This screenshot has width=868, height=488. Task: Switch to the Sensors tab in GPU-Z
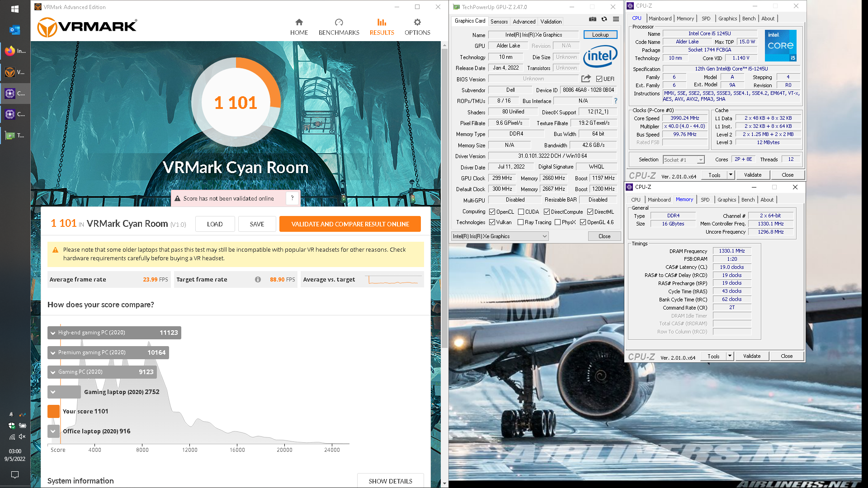pyautogui.click(x=499, y=21)
